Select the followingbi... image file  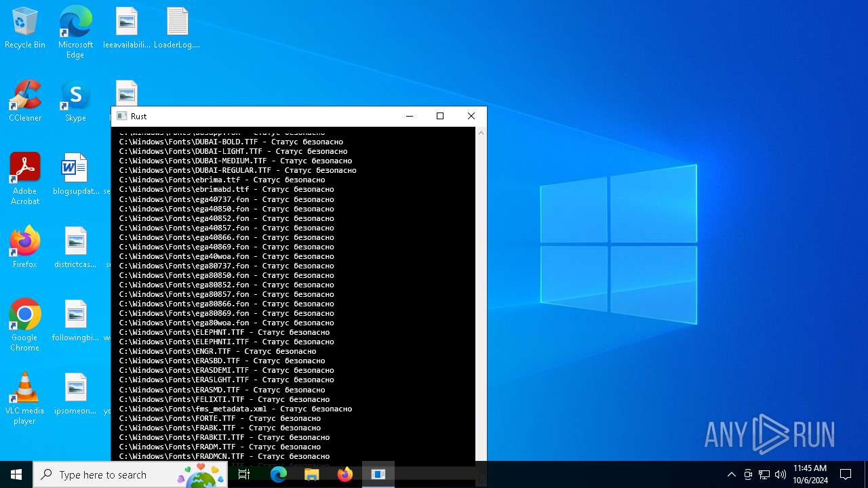pos(75,321)
